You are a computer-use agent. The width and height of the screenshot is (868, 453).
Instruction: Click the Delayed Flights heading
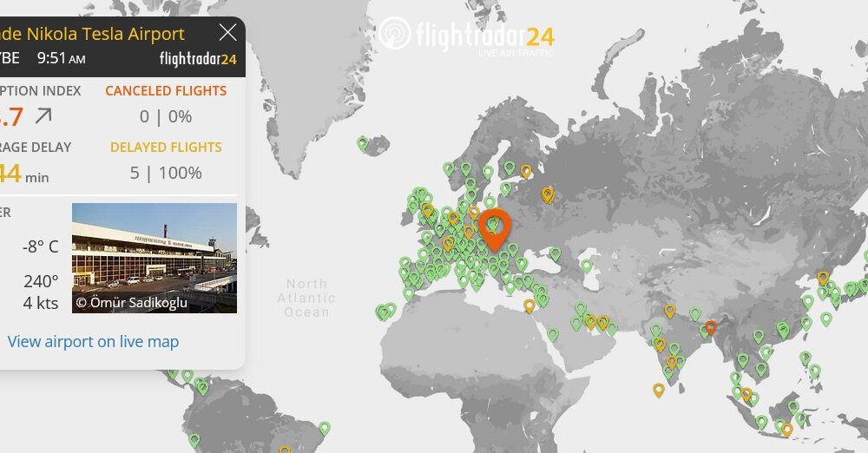(166, 148)
